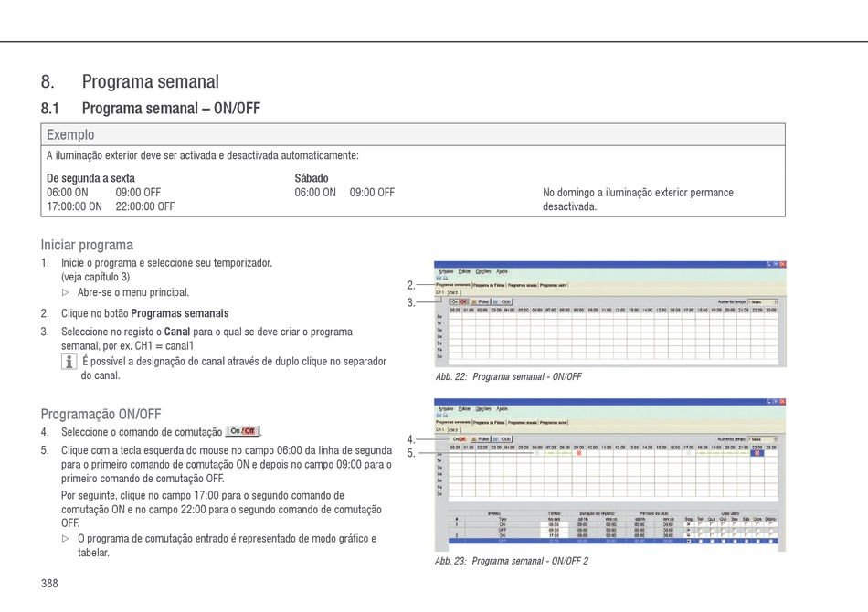Click caption 'Abb. 23: Programa semanal - ON/OFF 2'

[x=512, y=561]
